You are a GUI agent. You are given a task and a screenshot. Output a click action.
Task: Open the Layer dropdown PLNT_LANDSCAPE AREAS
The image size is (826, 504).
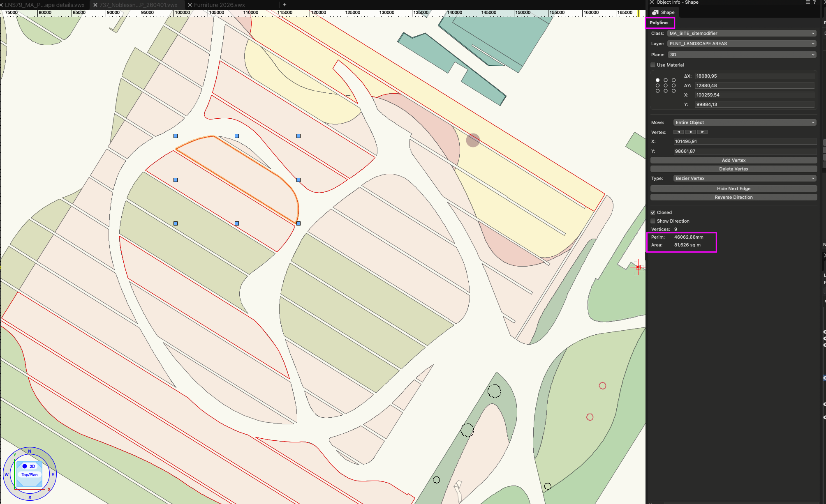(x=741, y=44)
